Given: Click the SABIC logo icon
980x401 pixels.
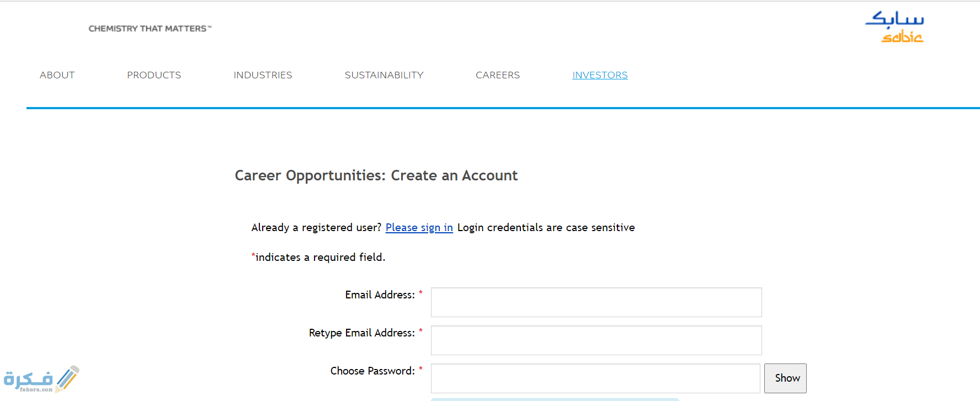Looking at the screenshot, I should pos(894,27).
